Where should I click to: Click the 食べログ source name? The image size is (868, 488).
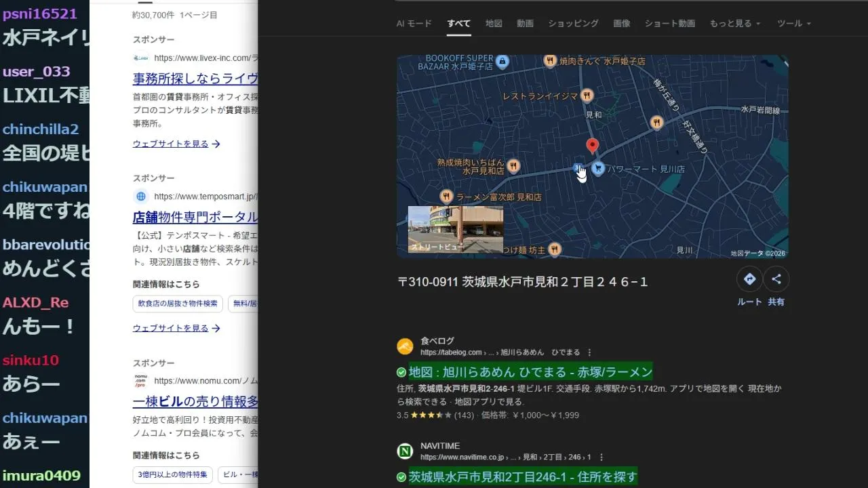coord(437,341)
